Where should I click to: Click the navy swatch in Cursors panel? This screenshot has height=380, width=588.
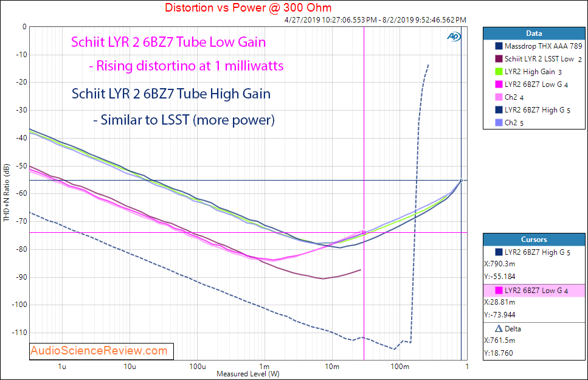coord(499,252)
